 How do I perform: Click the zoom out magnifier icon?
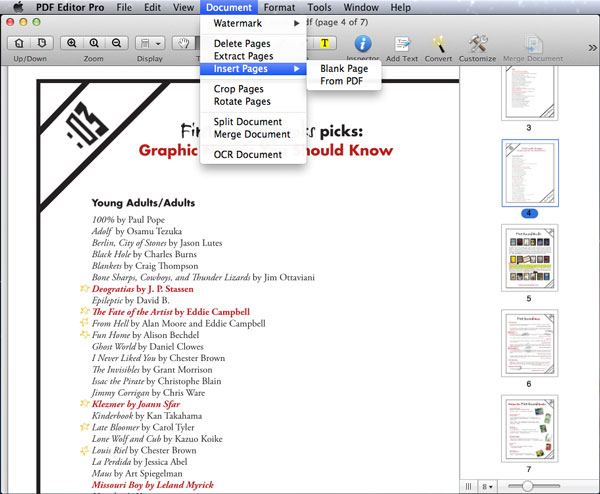[x=116, y=43]
